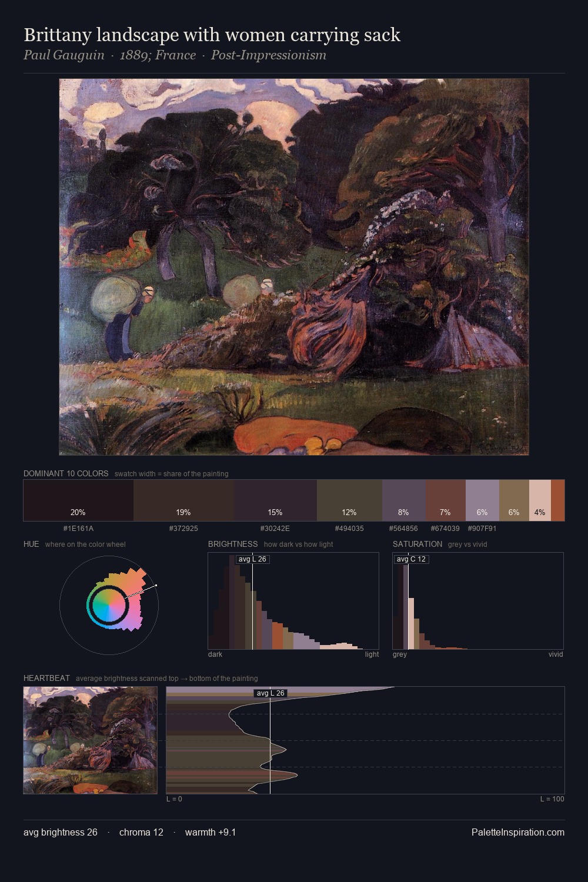
Task: Click the 'BRIGHTNESS' section heading
Action: coord(233,544)
